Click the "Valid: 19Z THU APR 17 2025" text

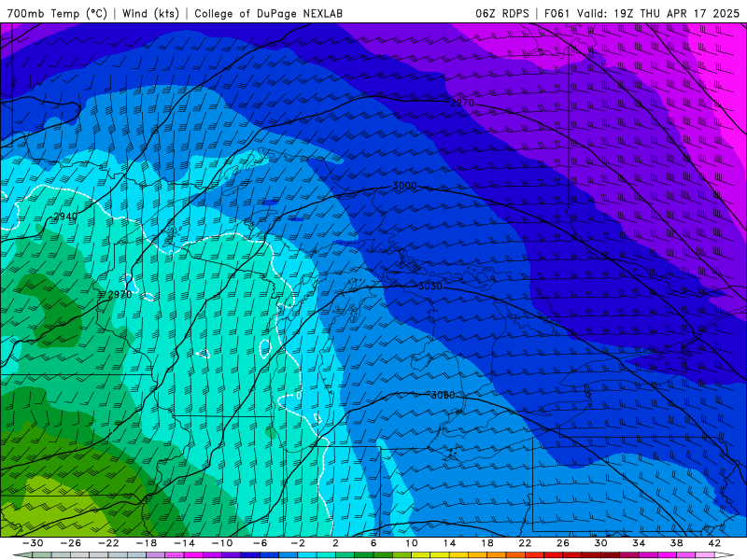(658, 13)
